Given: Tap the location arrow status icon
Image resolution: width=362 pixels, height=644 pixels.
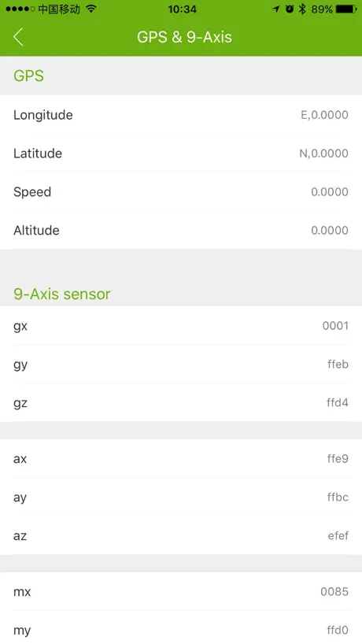Looking at the screenshot, I should 276,9.
